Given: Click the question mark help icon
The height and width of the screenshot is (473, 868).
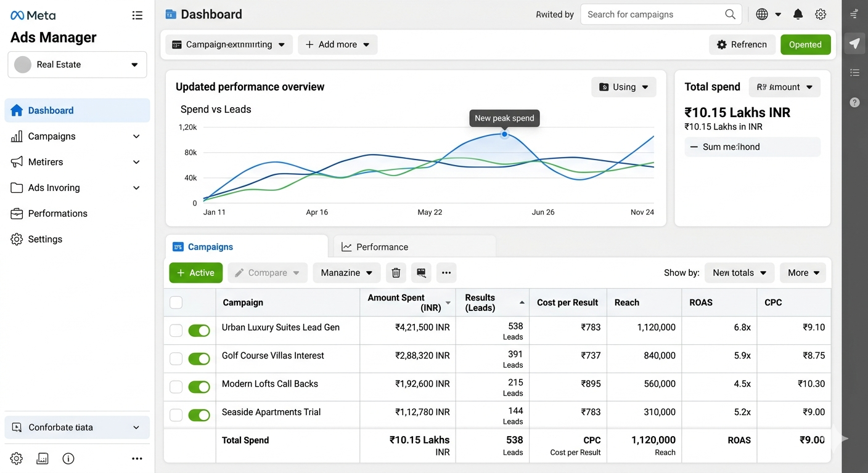Looking at the screenshot, I should [x=854, y=102].
